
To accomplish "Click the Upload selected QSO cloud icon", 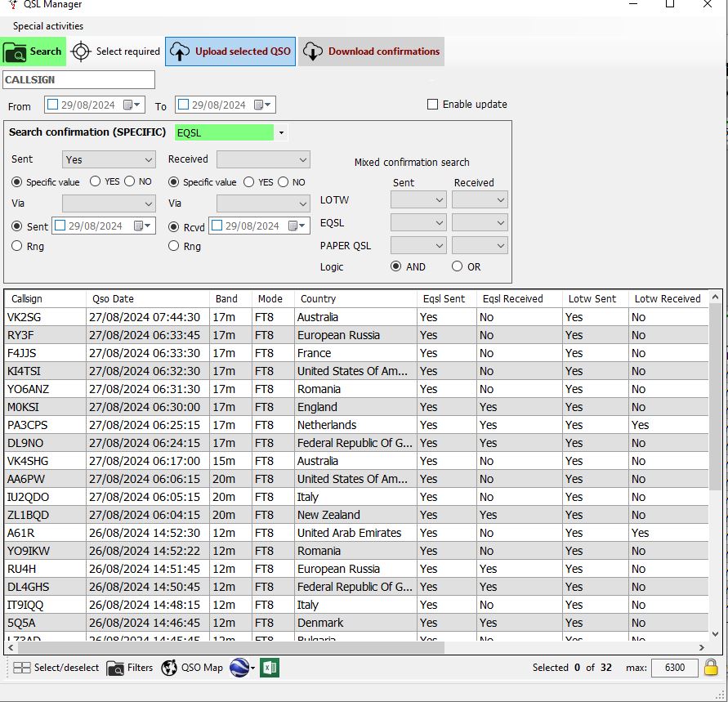I will click(x=180, y=51).
